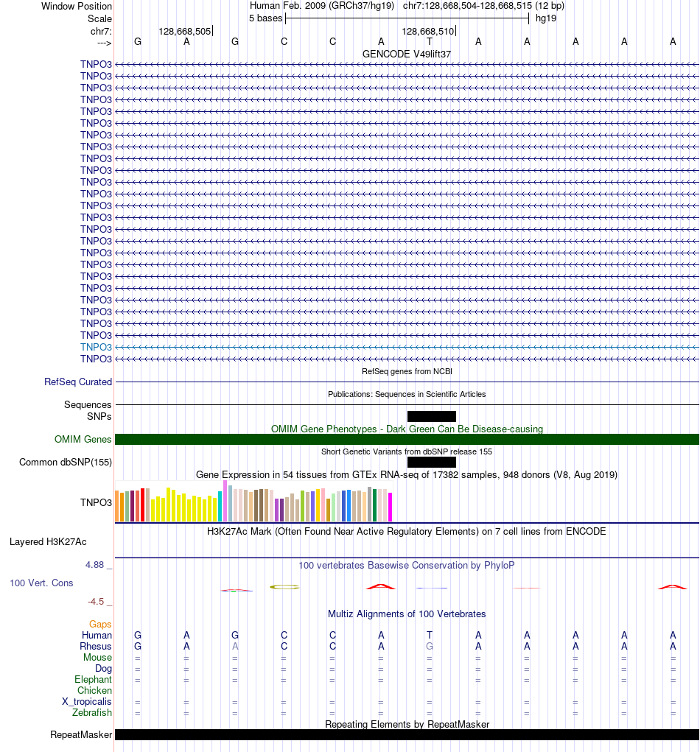Click the "T" base in the ruler
The height and width of the screenshot is (752, 700).
[430, 42]
